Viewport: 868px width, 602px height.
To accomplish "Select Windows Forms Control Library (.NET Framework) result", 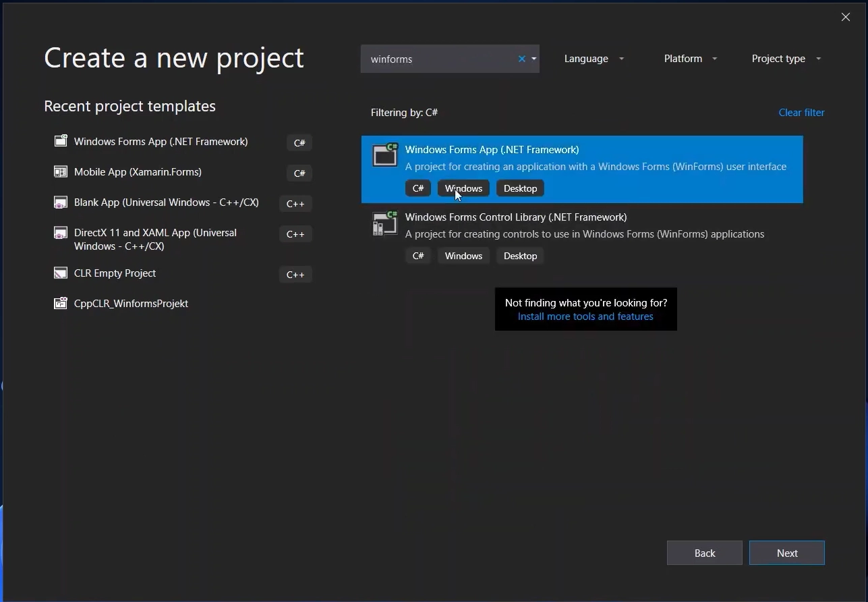I will [x=582, y=237].
